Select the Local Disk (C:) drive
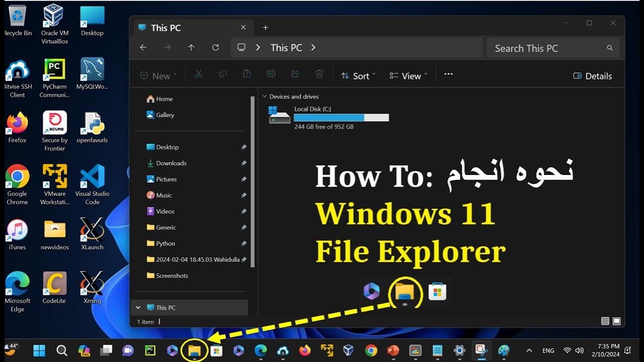 [329, 118]
